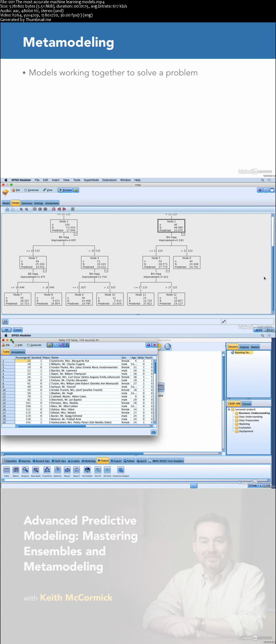Click the zoom in magnifier icon
Viewport: 276px width, 644px height.
pyautogui.click(x=21, y=209)
